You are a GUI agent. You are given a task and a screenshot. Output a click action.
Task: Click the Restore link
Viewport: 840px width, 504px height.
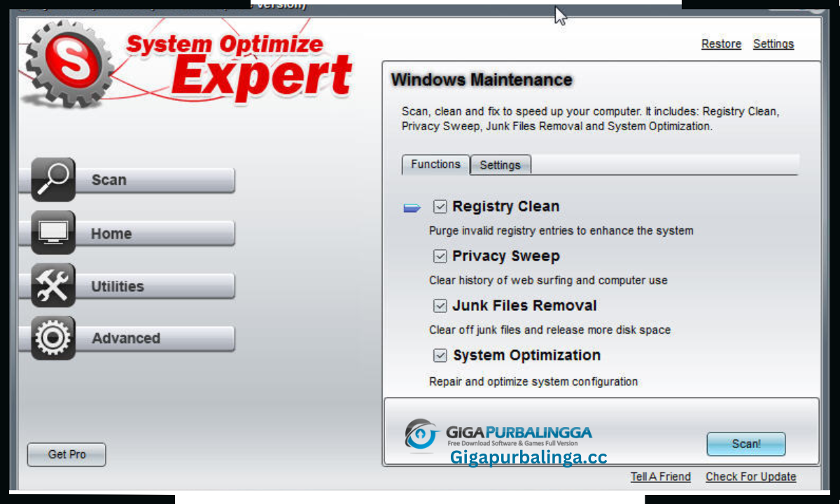721,44
